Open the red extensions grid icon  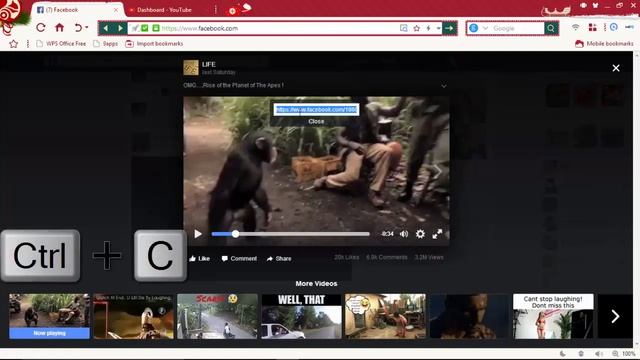(592, 27)
